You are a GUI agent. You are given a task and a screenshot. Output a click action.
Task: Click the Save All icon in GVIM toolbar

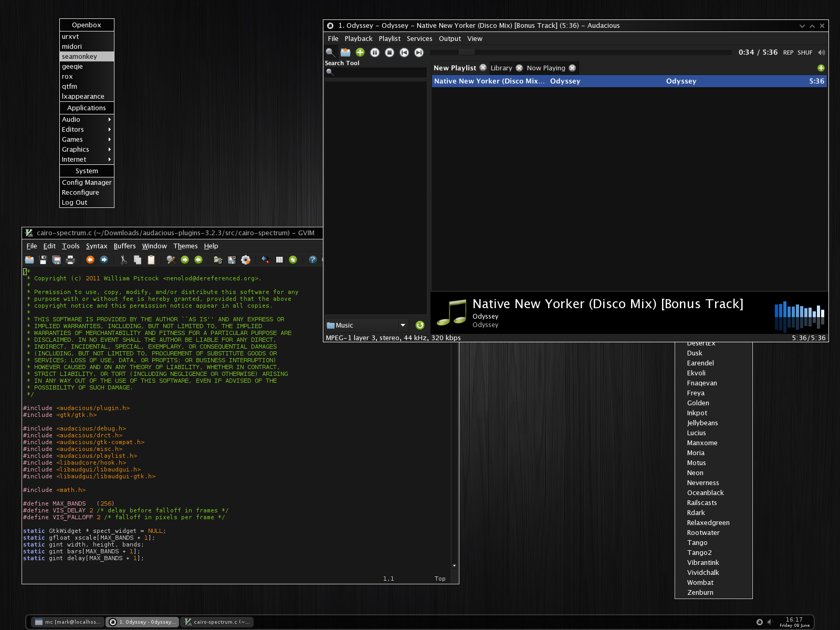pos(57,259)
